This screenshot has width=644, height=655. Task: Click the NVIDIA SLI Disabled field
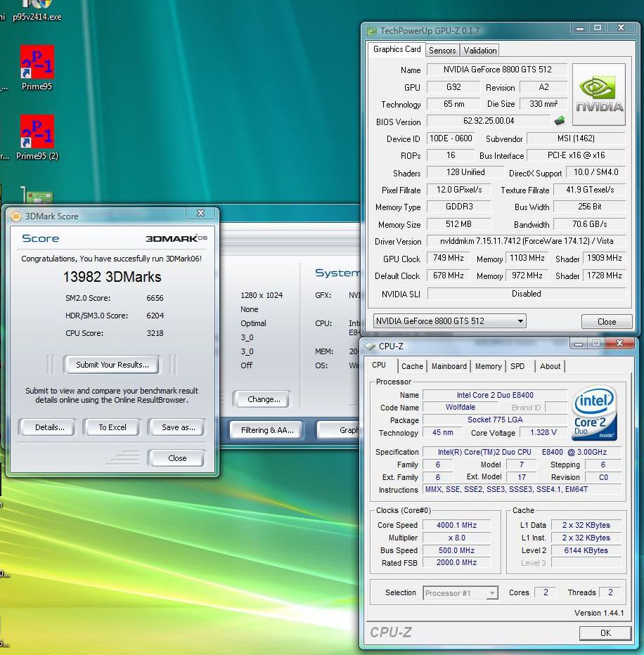527,294
